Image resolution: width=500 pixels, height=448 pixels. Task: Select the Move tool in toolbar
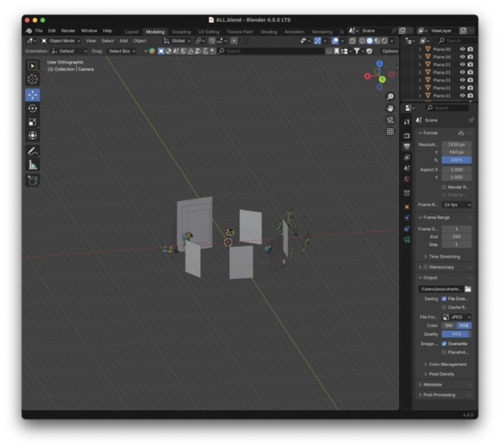pyautogui.click(x=33, y=94)
